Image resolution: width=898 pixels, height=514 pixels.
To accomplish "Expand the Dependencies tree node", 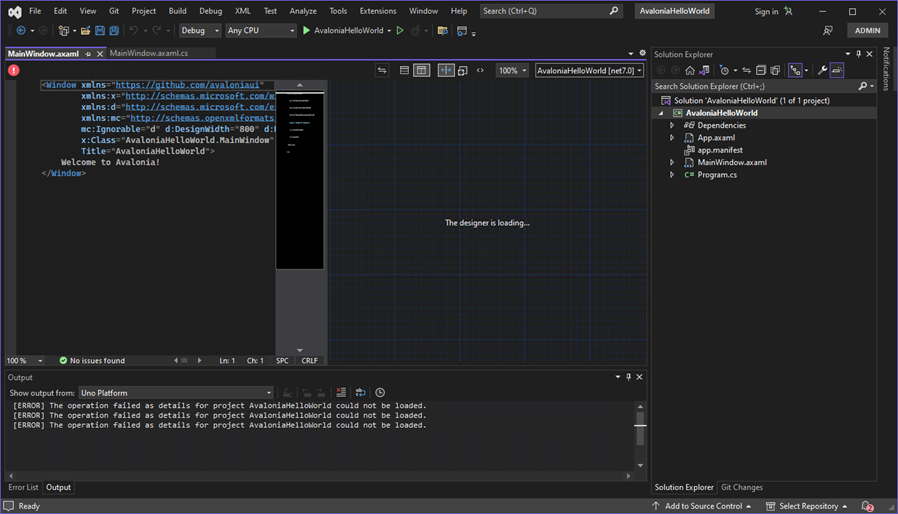I will pyautogui.click(x=672, y=125).
